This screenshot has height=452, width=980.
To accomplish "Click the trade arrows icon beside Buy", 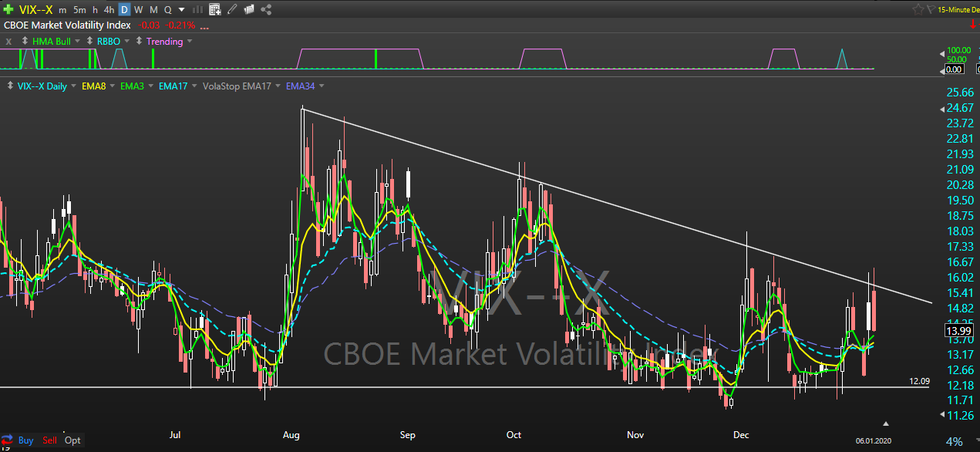I will click(x=8, y=440).
